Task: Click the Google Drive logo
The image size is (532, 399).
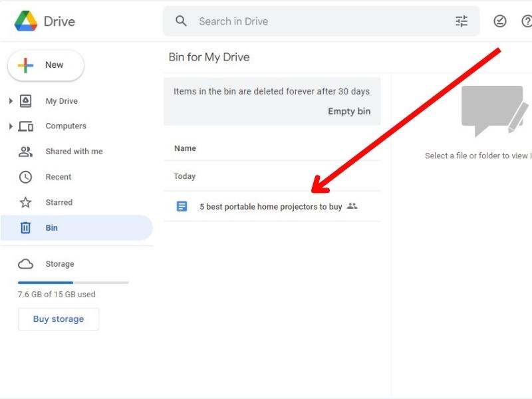Action: pyautogui.click(x=26, y=21)
